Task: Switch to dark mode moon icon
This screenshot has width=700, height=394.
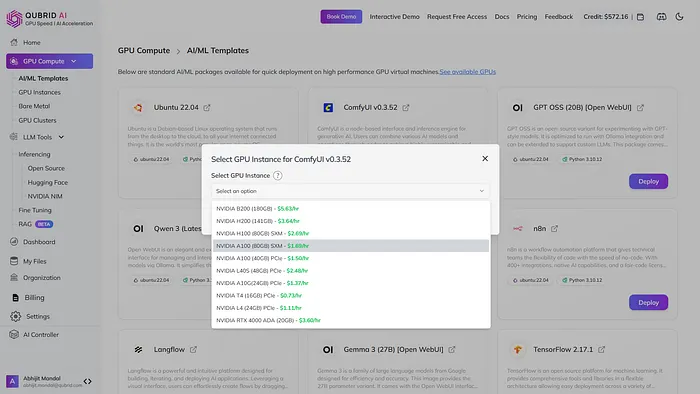Action: pos(679,17)
